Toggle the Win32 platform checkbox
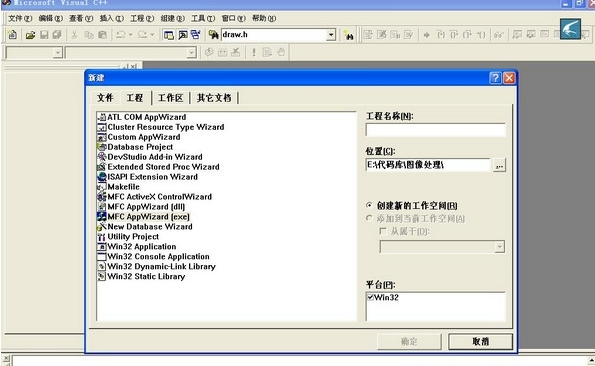Screen dimensions: 595x366 click(370, 297)
